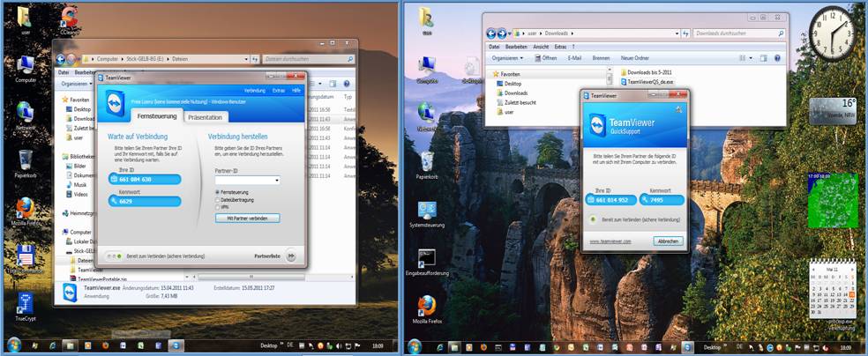Select Downloads bis 5-2011 folder

[647, 72]
